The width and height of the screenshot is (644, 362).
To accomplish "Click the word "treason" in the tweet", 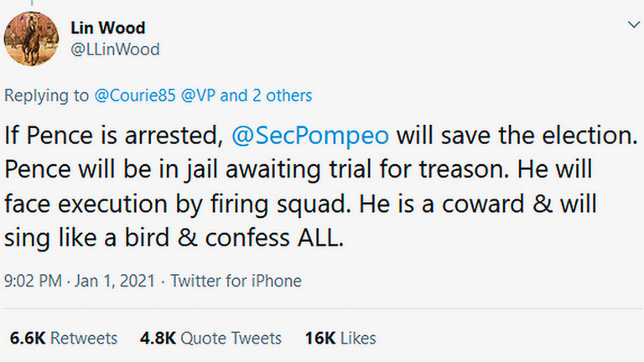I will point(460,169).
